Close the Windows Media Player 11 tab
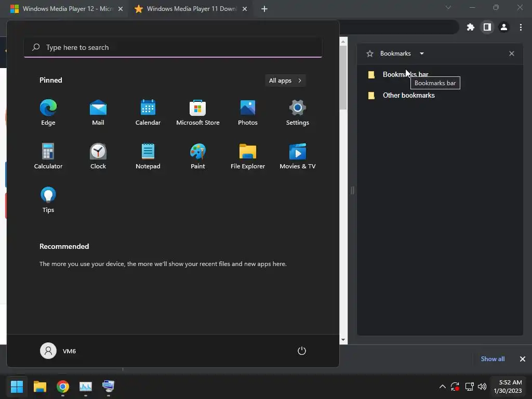This screenshot has height=399, width=532. click(245, 9)
